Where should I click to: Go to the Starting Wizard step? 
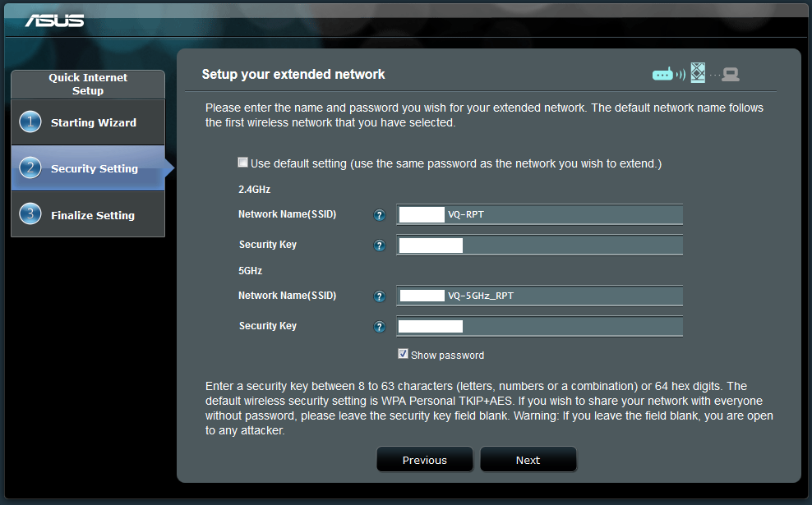pyautogui.click(x=88, y=122)
